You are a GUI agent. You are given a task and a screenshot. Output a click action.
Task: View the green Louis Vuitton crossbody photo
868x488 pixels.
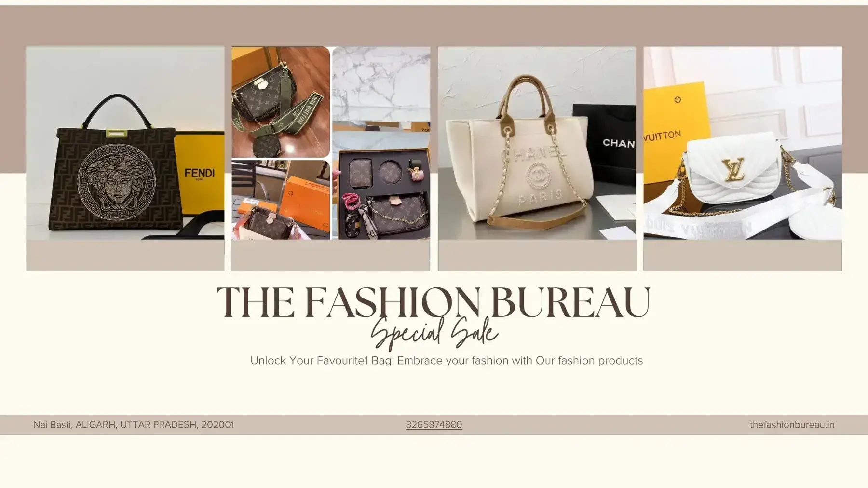click(281, 102)
